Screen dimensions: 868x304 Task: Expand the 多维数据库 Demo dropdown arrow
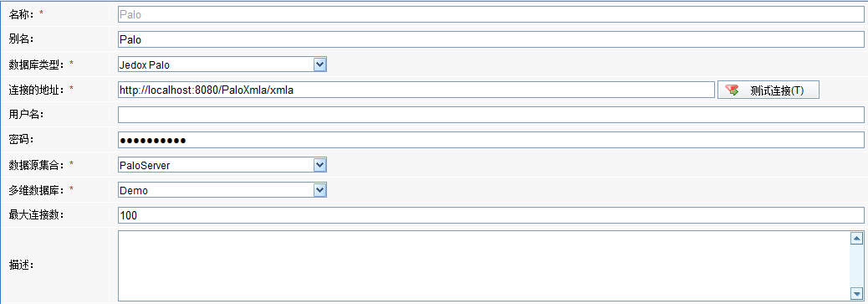click(x=320, y=190)
